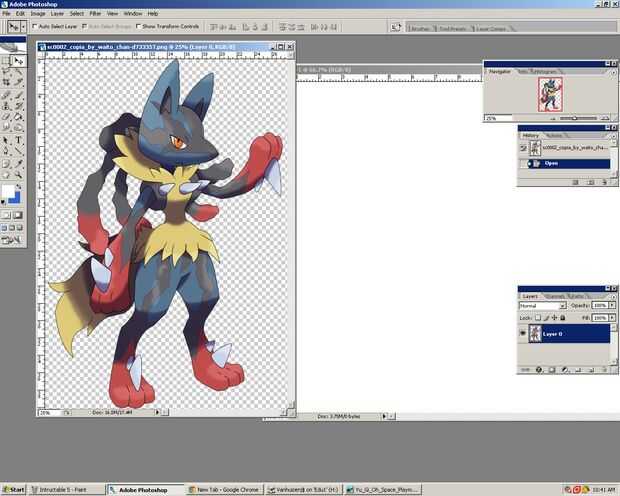Select the Zoom tool
Screen dimensions: 620x496
pos(19,175)
